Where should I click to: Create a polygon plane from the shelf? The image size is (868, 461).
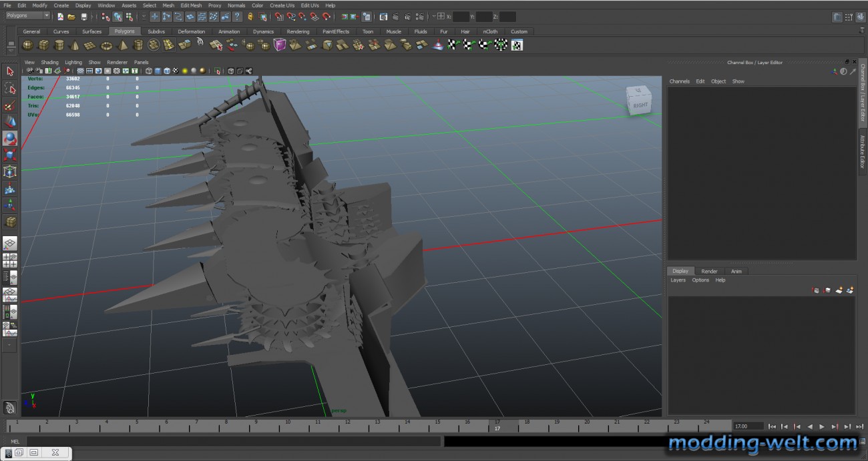90,45
